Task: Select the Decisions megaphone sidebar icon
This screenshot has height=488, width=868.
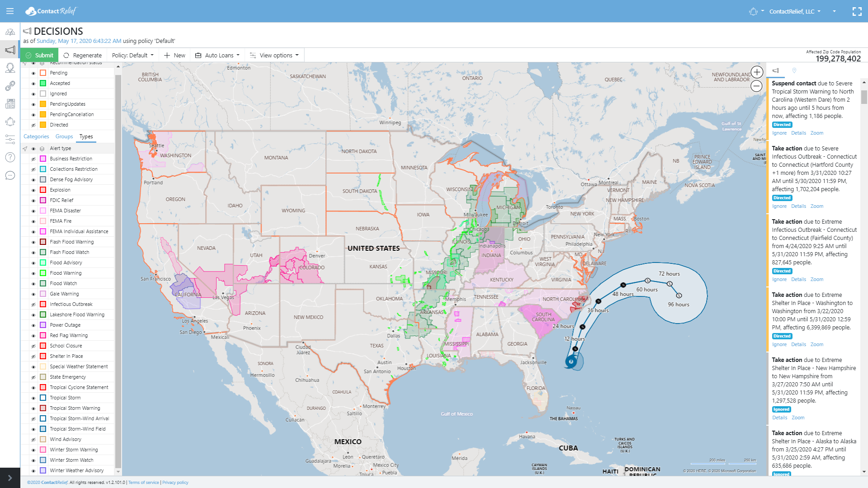Action: coord(10,50)
